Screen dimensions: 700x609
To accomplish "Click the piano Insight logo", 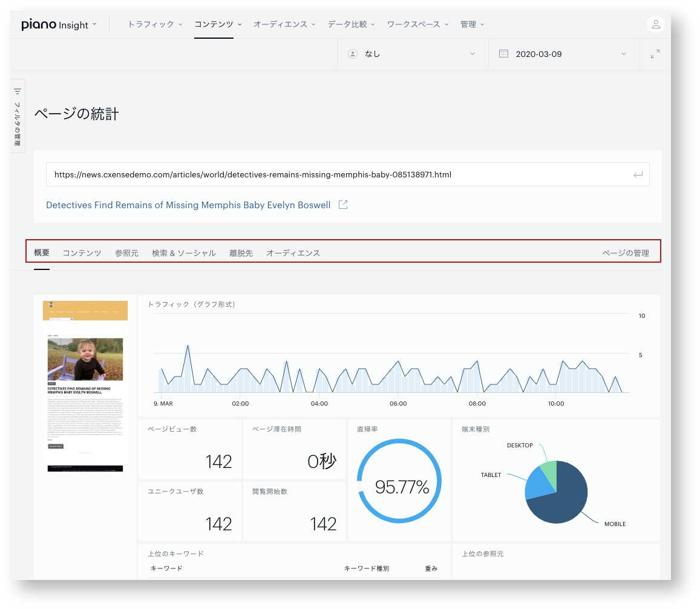I will [55, 24].
